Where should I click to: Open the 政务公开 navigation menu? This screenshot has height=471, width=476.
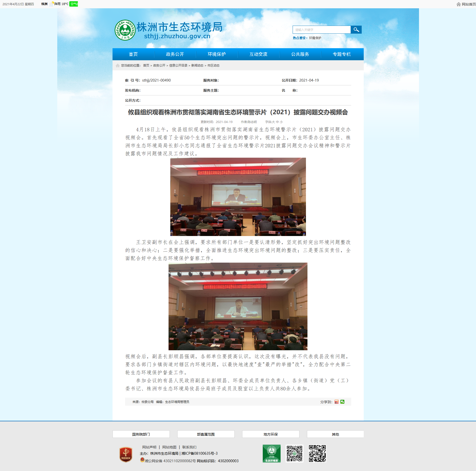click(175, 54)
